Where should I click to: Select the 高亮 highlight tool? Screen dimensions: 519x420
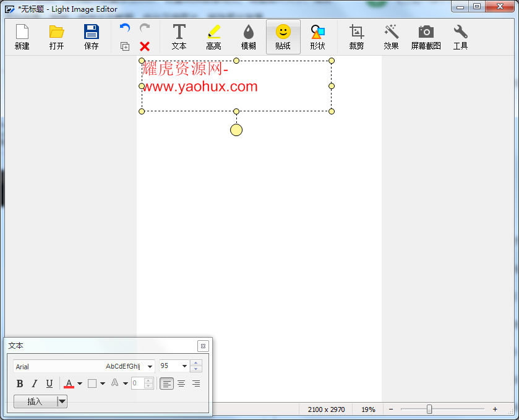tap(213, 37)
